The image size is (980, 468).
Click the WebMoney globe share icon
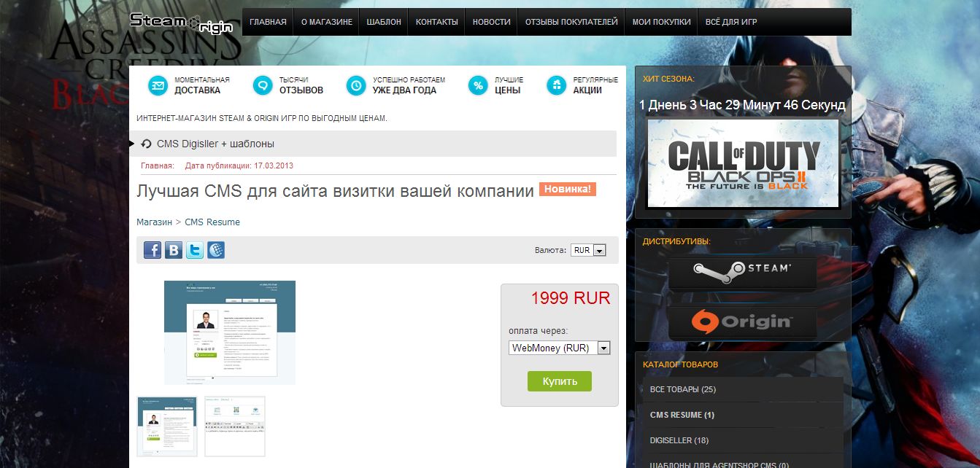216,250
